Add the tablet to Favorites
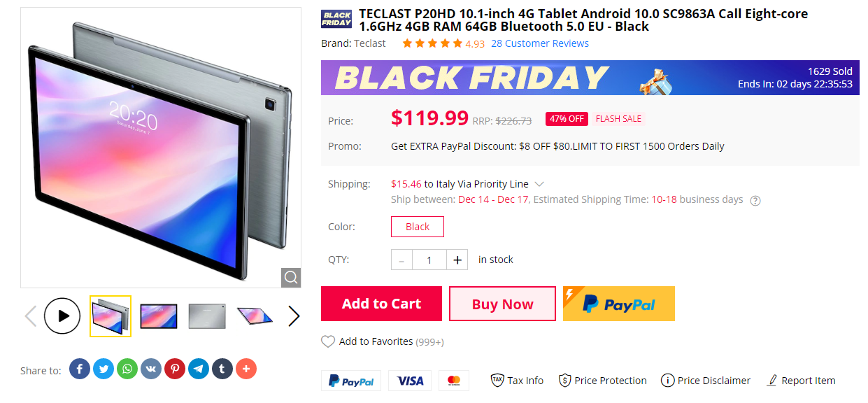Screen dimensions: 868x403 tap(382, 341)
